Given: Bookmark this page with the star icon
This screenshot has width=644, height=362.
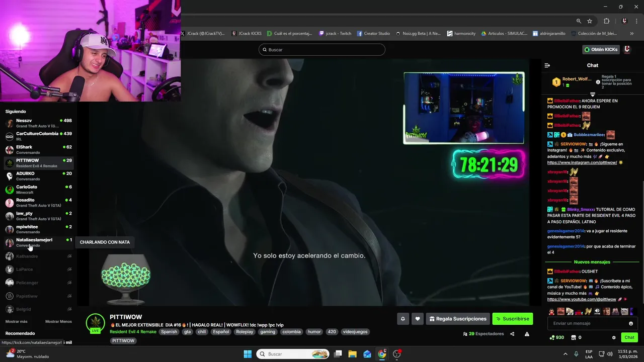Looking at the screenshot, I should coord(590,21).
